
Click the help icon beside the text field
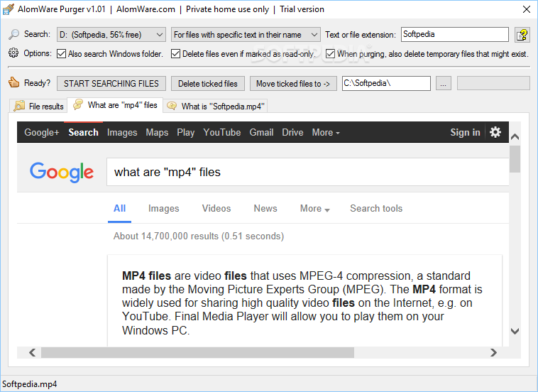(522, 35)
